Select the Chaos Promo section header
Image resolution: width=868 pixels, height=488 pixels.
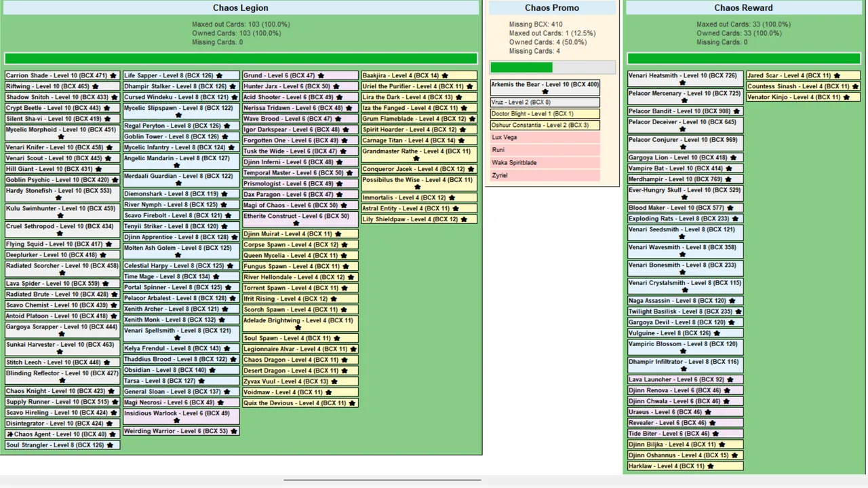[x=552, y=8]
